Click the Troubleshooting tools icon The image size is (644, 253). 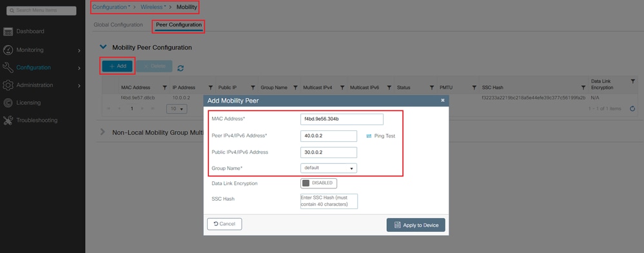click(x=8, y=120)
